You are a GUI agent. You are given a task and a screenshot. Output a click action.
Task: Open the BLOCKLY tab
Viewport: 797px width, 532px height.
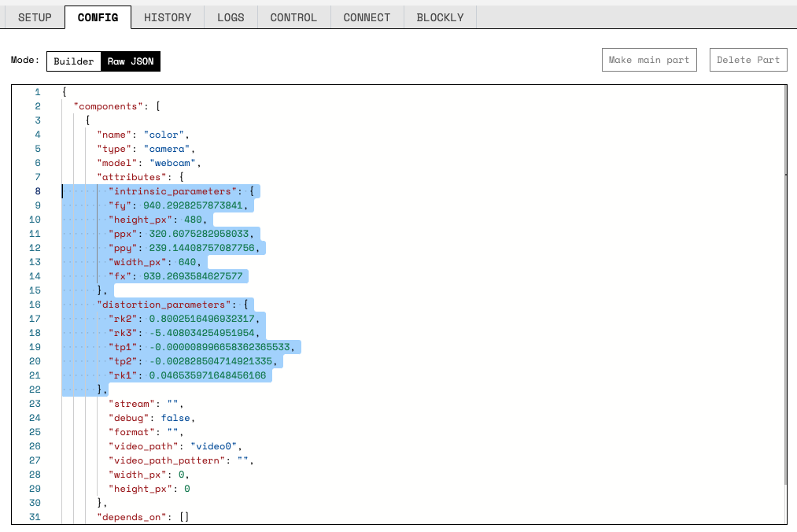point(440,17)
